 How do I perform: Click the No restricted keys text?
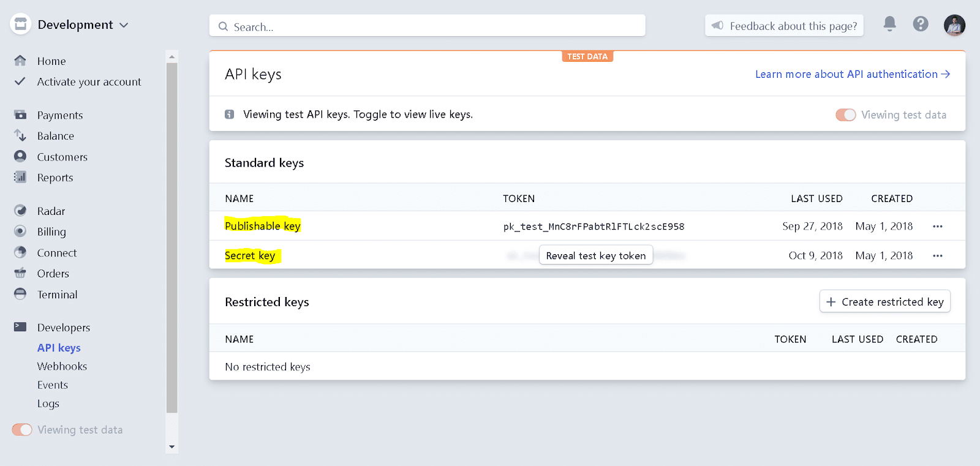click(268, 367)
